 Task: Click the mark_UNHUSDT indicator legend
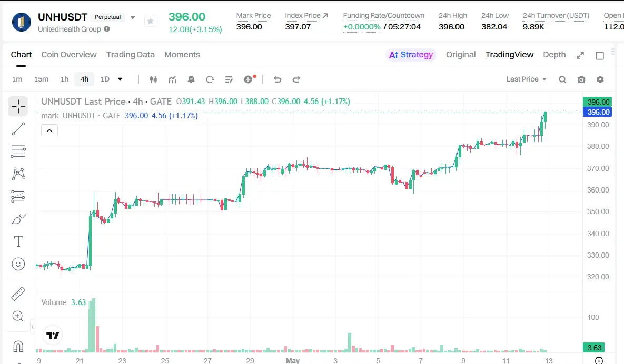tap(81, 116)
